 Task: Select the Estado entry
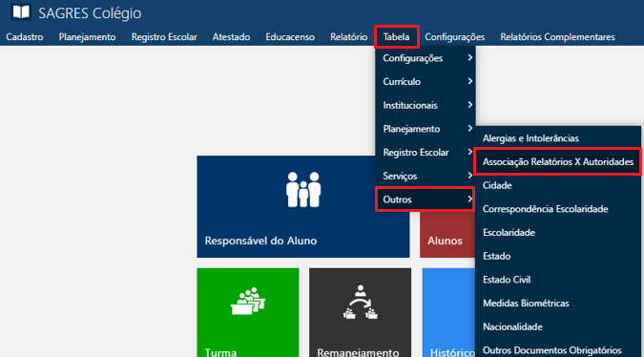click(558, 256)
